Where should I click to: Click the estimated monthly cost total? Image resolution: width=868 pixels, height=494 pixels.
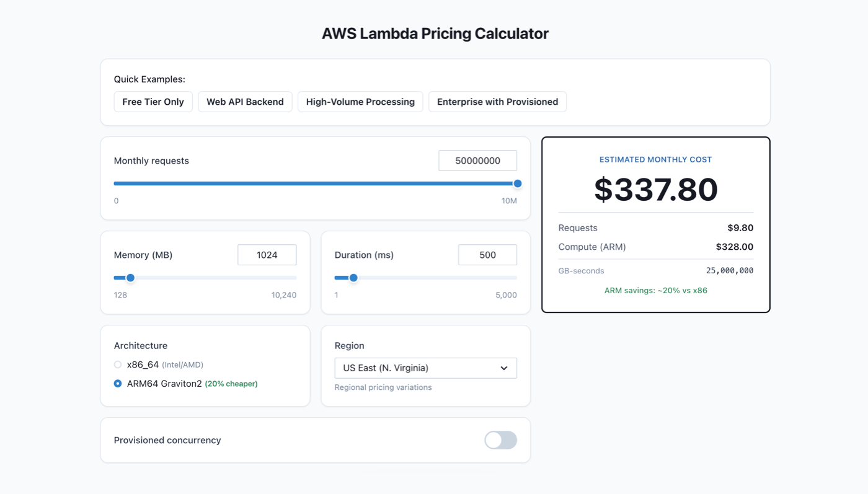click(655, 190)
